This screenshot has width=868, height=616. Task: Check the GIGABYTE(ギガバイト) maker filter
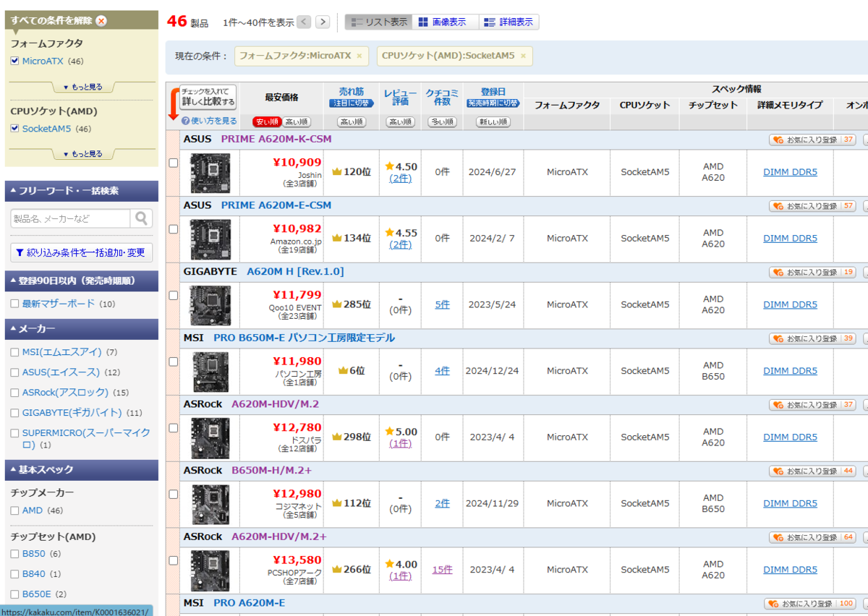14,413
